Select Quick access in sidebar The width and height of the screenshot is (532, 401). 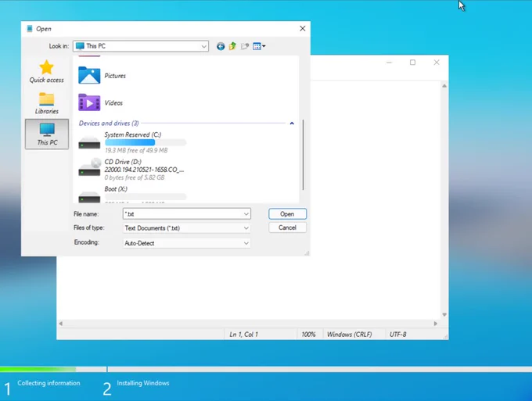coord(46,71)
